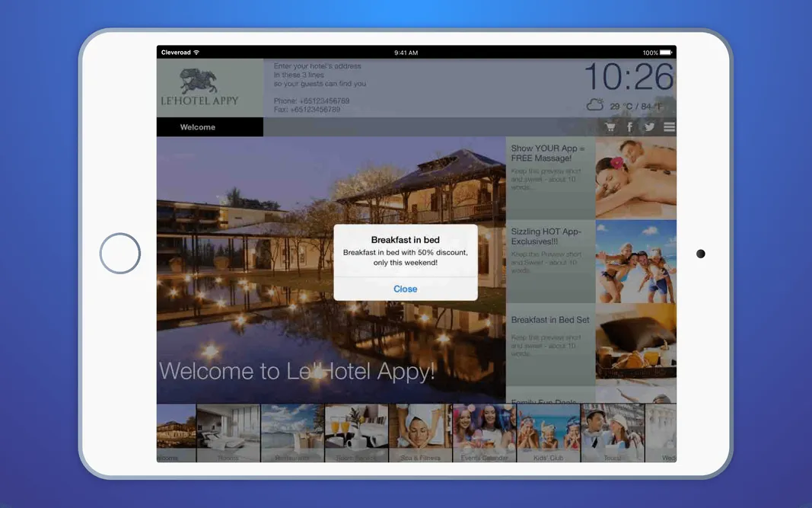Click the weather cloud icon
The width and height of the screenshot is (812, 508).
[x=594, y=105]
